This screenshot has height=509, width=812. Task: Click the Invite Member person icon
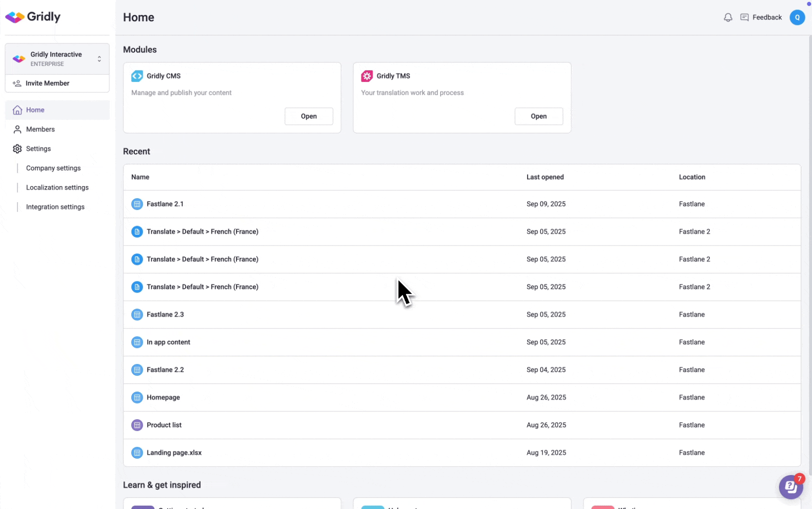17,83
